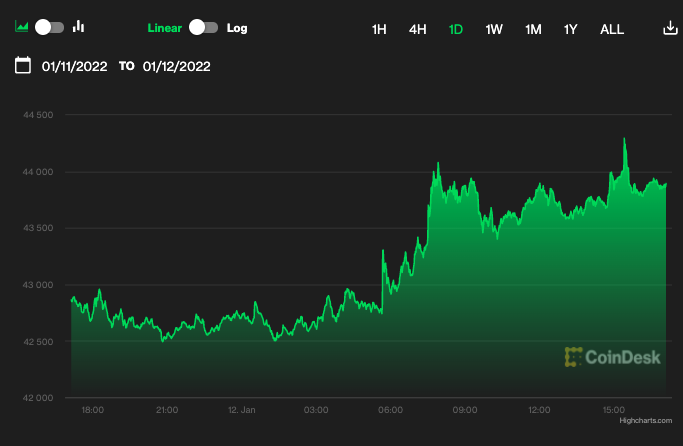This screenshot has width=683, height=446.
Task: Select the Log scale label
Action: coord(237,28)
